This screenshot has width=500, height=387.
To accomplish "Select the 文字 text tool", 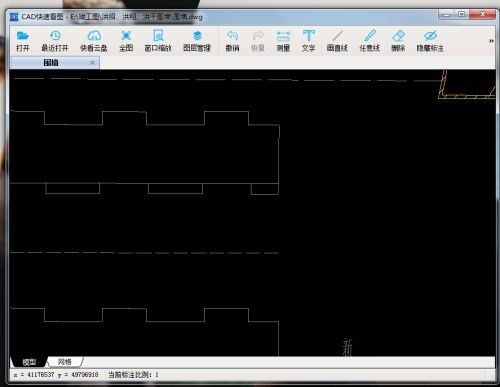I will tap(309, 41).
